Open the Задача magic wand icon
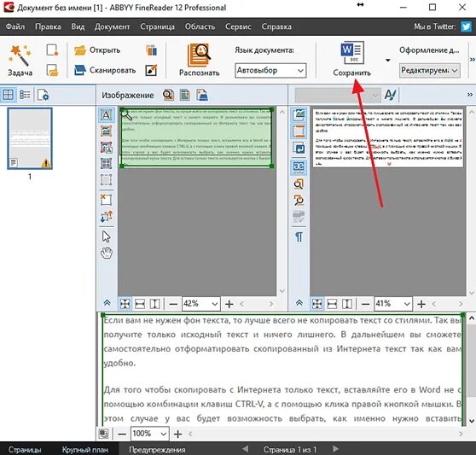The image size is (476, 455). [20, 55]
